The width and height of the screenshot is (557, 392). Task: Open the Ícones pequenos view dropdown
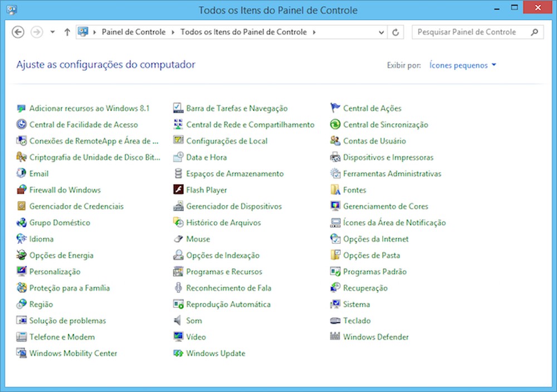[x=462, y=65]
